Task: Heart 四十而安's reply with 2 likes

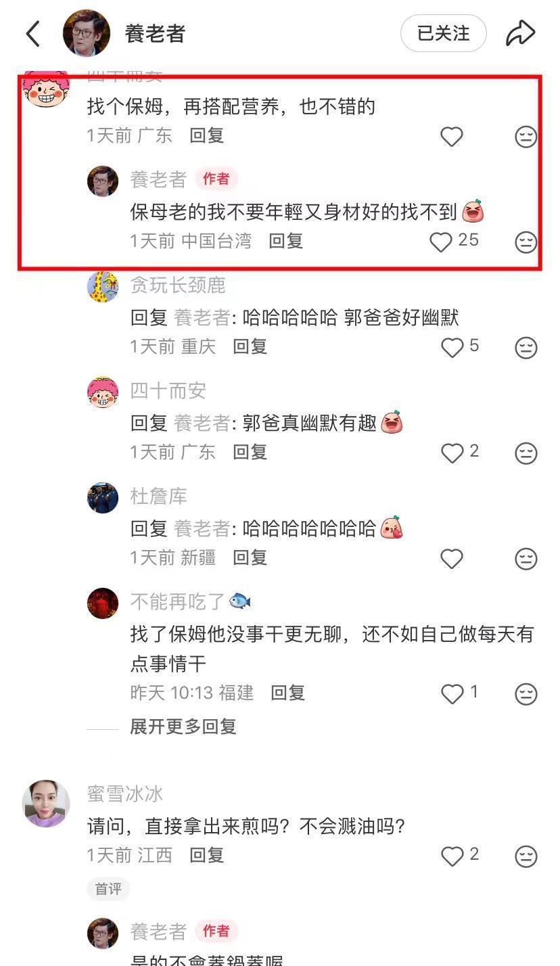Action: (452, 453)
